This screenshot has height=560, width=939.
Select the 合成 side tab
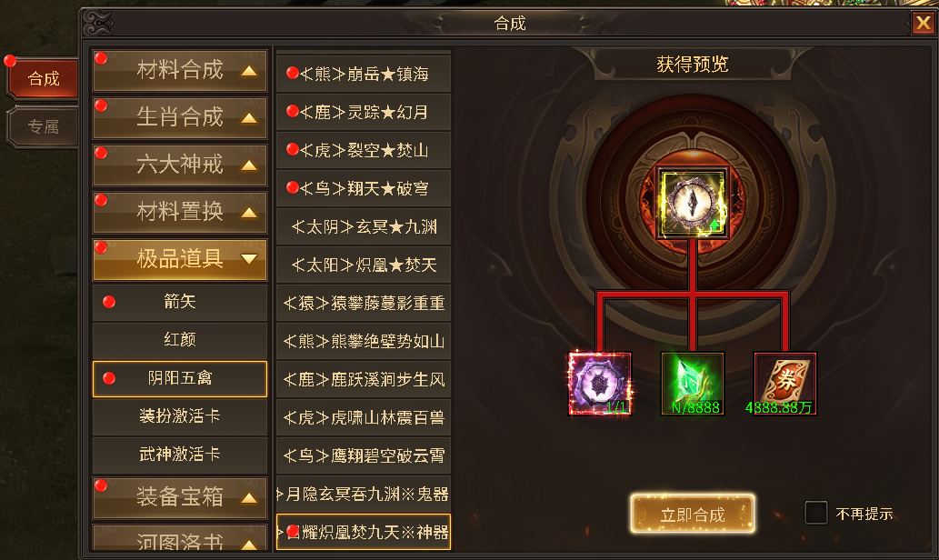click(43, 78)
